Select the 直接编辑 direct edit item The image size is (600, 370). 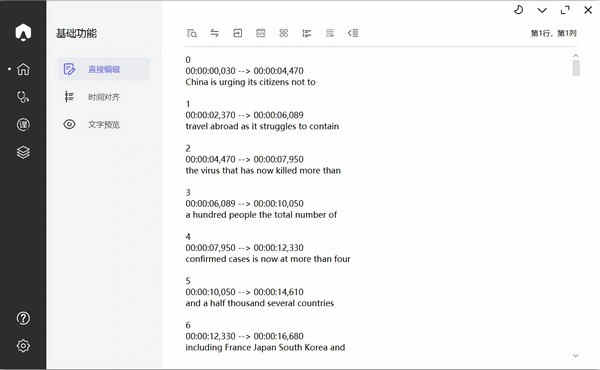tap(103, 69)
